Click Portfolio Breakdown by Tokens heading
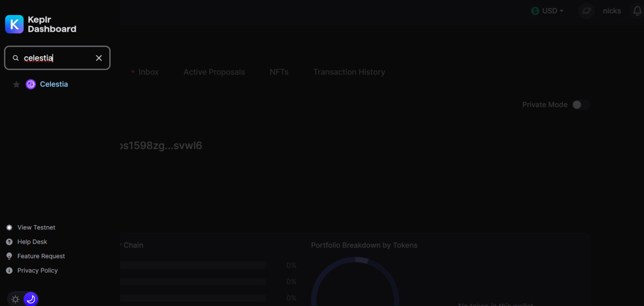Screen dimensions: 644x306 (364, 245)
